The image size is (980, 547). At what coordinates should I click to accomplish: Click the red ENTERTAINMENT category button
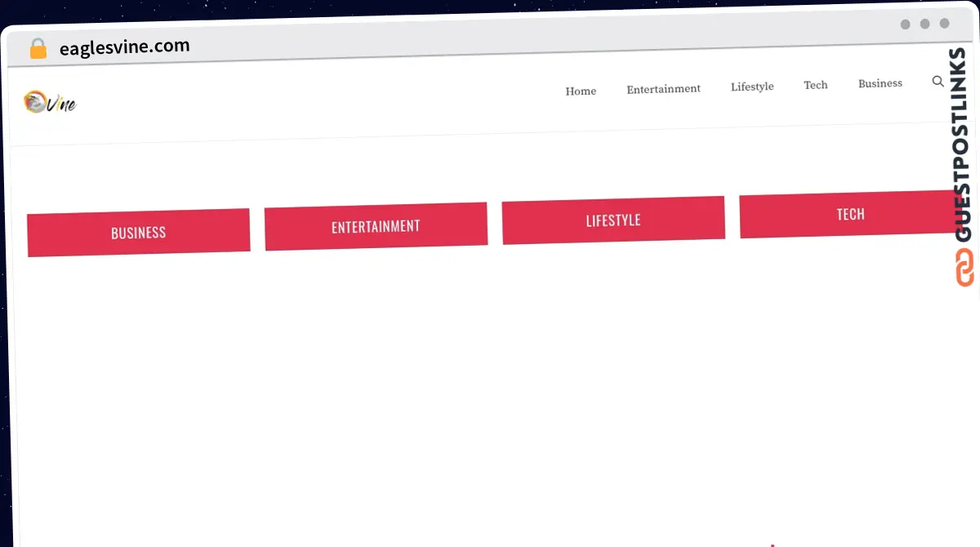click(x=376, y=226)
